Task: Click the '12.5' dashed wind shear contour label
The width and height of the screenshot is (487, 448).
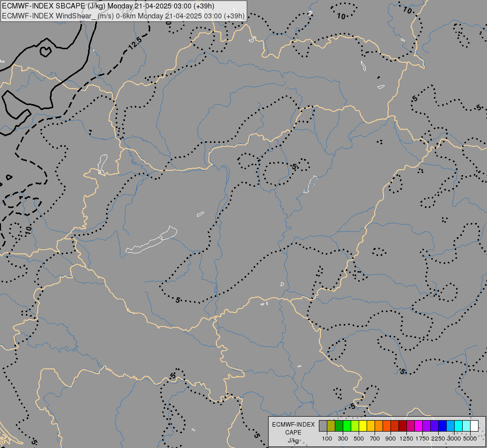Action: click(135, 43)
